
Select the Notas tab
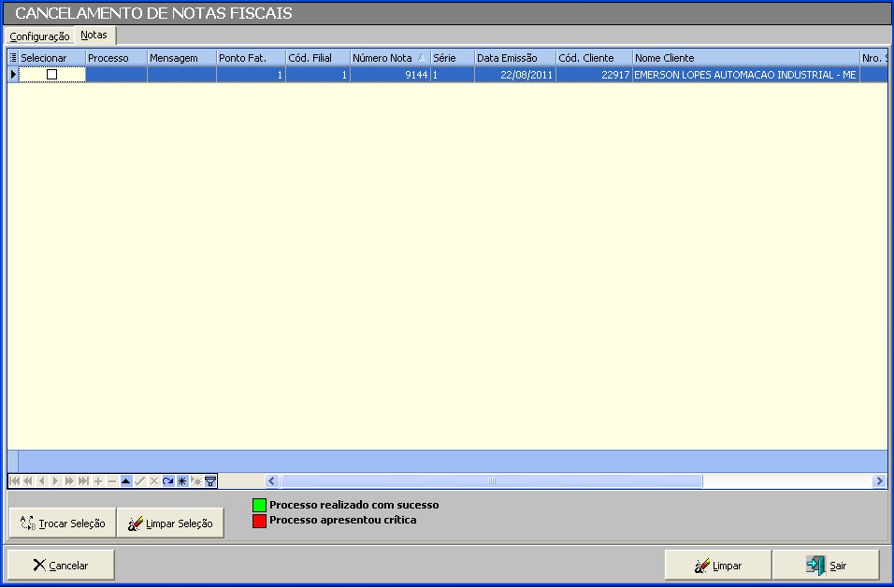(94, 36)
